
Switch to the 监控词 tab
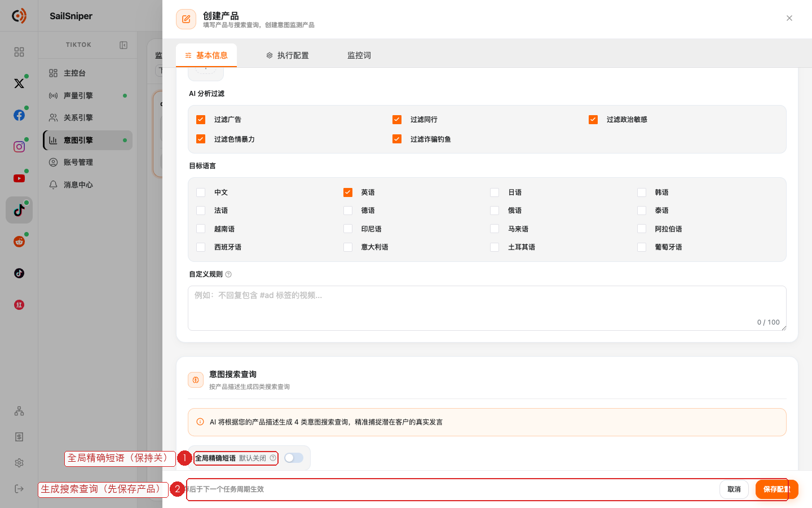359,55
